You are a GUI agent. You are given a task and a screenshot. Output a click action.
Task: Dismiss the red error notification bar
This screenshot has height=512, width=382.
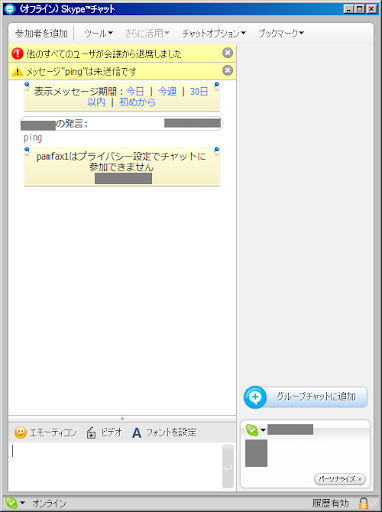[x=227, y=53]
